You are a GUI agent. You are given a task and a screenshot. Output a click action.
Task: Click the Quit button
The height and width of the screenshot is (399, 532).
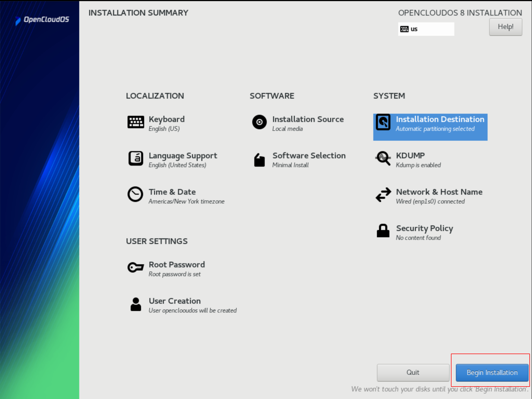coord(413,373)
